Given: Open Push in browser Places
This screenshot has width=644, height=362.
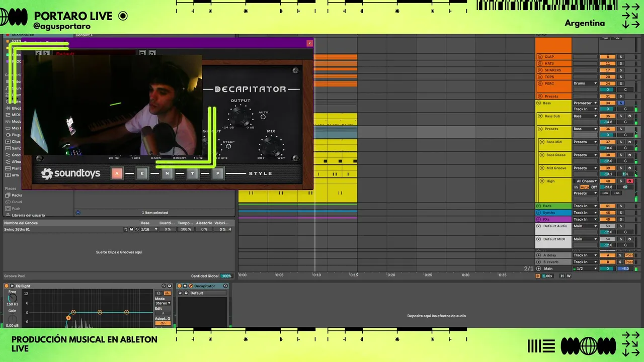Looking at the screenshot, I should coord(16,208).
